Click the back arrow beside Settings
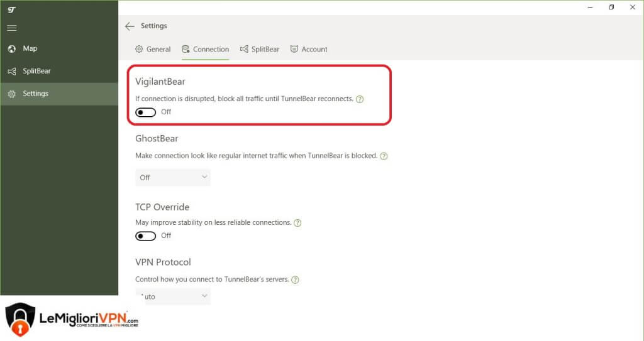The width and height of the screenshot is (644, 341). (x=130, y=26)
